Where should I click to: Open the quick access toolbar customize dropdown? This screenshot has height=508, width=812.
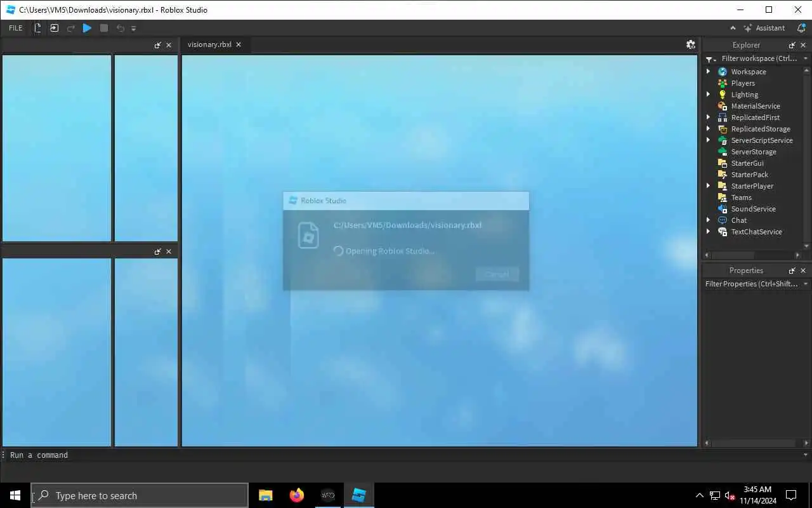133,29
